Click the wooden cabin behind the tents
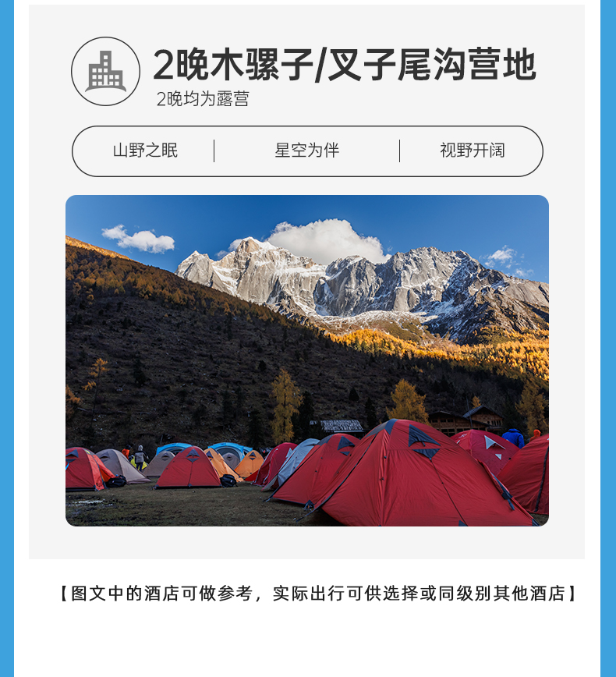Viewport: 616px width, 677px height. pyautogui.click(x=466, y=420)
